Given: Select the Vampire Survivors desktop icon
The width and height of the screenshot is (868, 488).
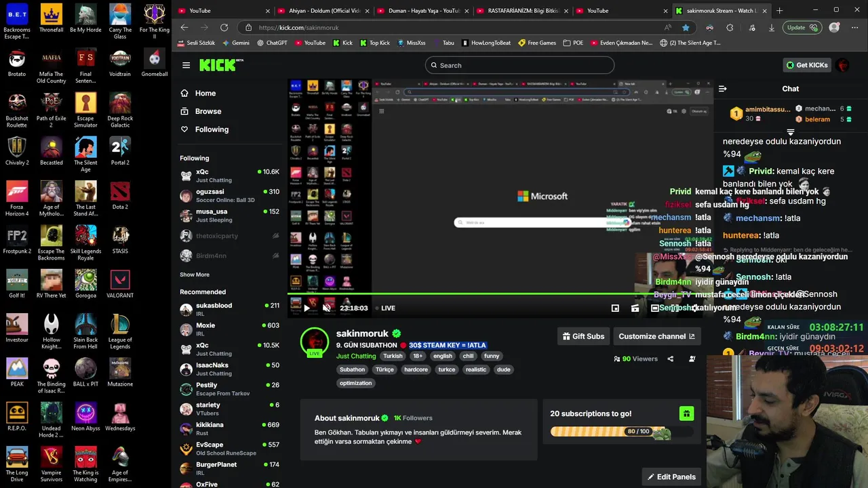Looking at the screenshot, I should [x=52, y=464].
